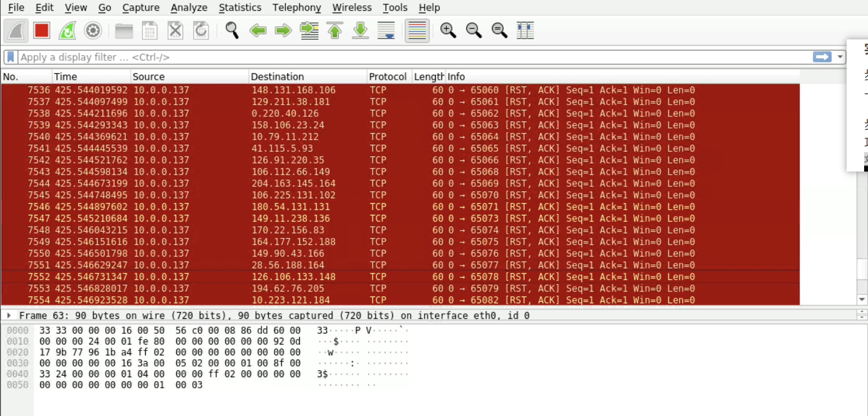Open the Telephony menu

(x=296, y=7)
